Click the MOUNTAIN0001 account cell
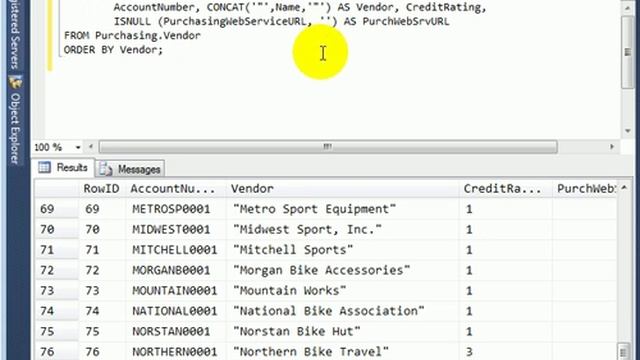The width and height of the screenshot is (640, 360). point(176,290)
